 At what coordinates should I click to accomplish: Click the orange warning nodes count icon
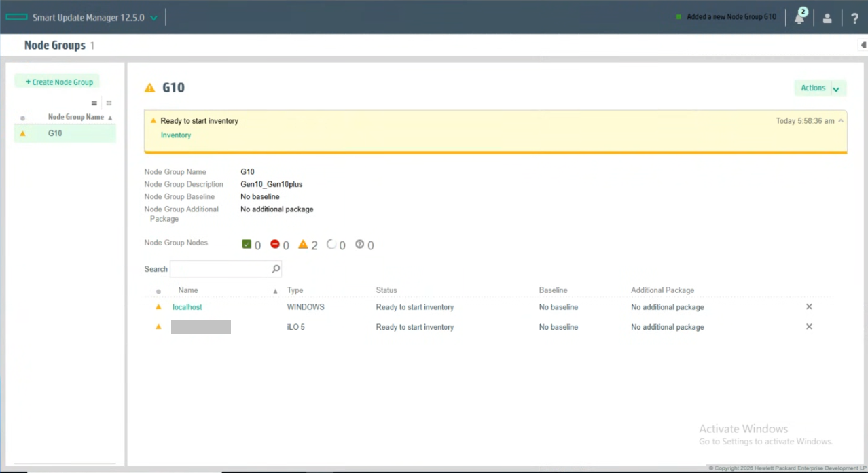click(x=303, y=244)
